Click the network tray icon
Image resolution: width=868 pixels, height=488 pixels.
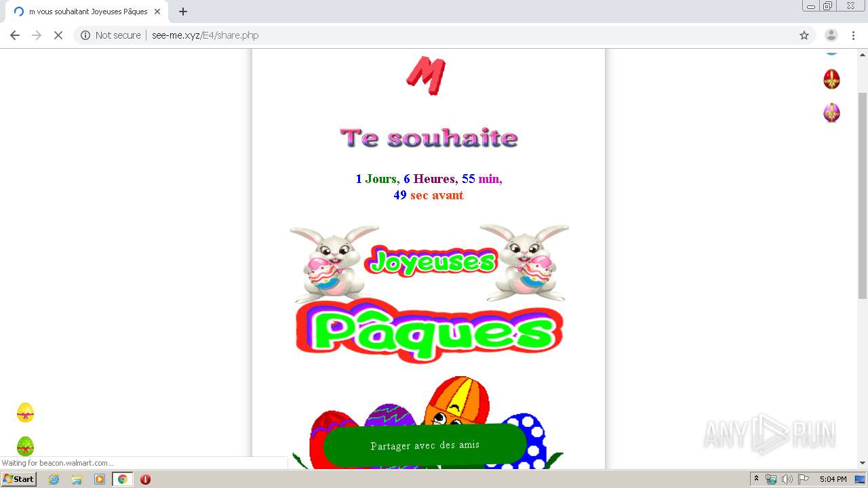[x=771, y=479]
